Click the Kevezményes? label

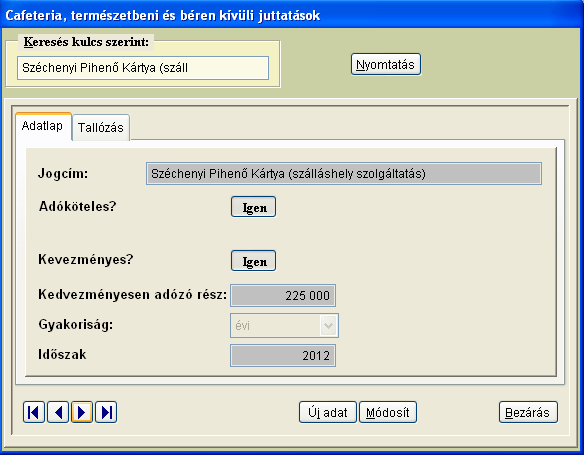click(86, 260)
